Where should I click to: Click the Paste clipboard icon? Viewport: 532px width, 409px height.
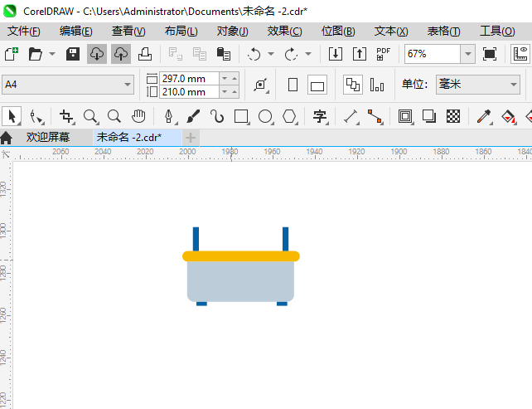[224, 54]
